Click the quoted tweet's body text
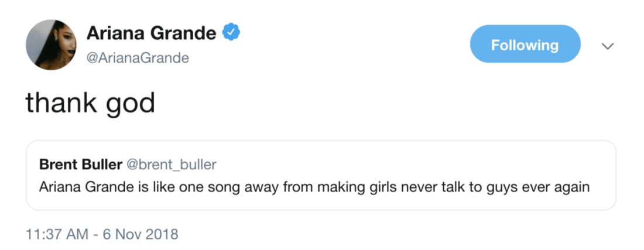644x250 pixels. [x=314, y=187]
